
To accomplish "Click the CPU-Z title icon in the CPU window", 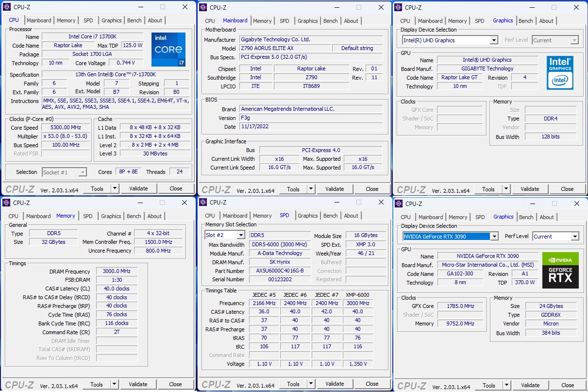I will point(7,7).
